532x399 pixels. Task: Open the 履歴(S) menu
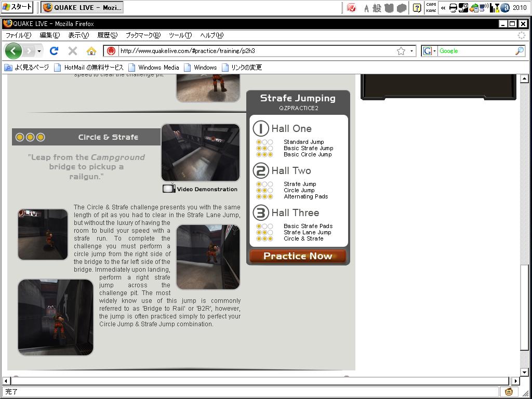tap(107, 35)
